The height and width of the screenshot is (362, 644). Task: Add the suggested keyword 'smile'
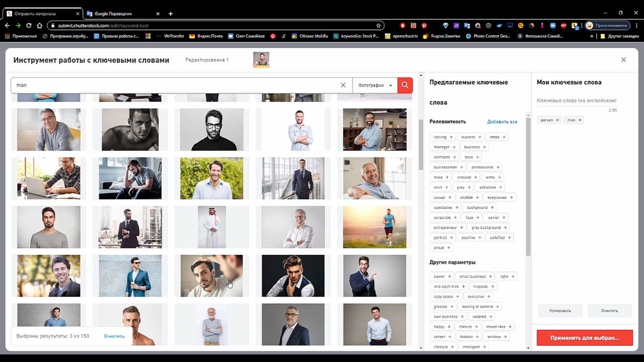pyautogui.click(x=498, y=137)
